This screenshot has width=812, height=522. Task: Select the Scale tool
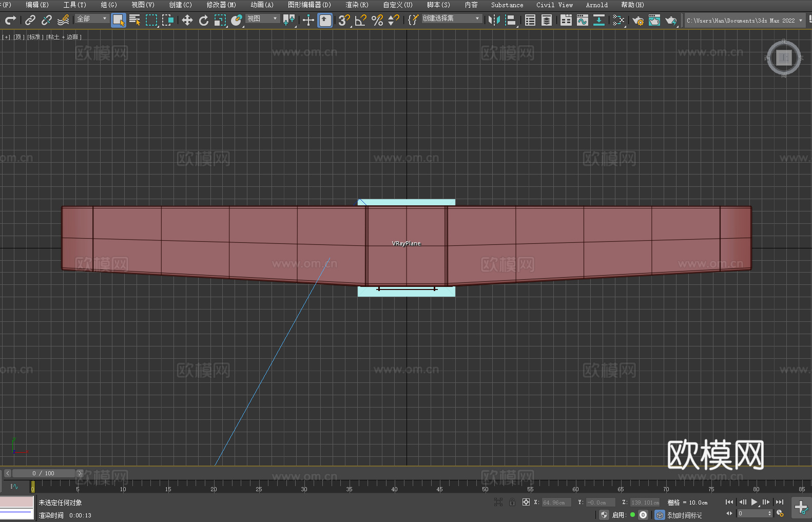point(220,20)
